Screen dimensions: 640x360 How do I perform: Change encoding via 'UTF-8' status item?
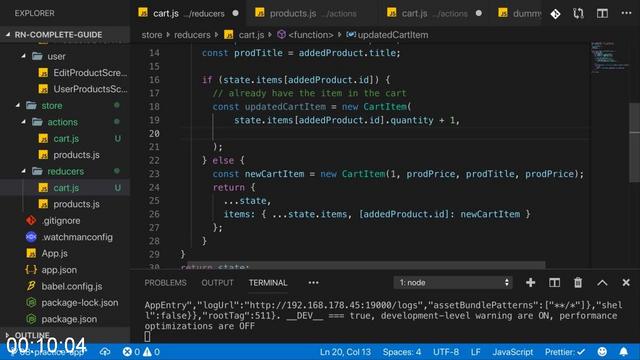[x=446, y=351]
